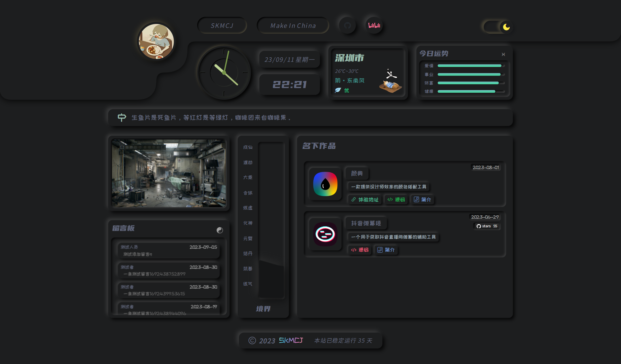Select the 练气 realm level
Viewport: 621px width, 364px height.
click(248, 284)
